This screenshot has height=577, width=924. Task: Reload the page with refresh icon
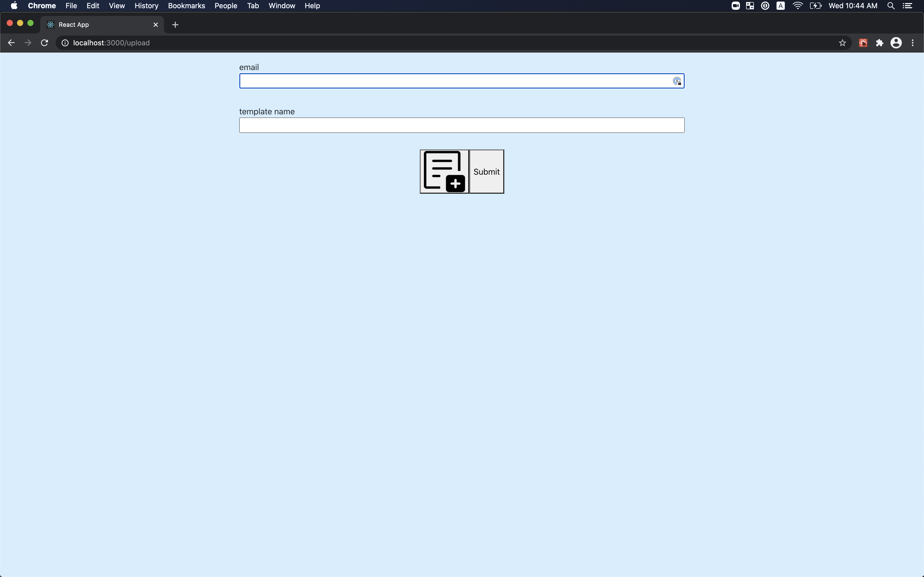point(44,43)
